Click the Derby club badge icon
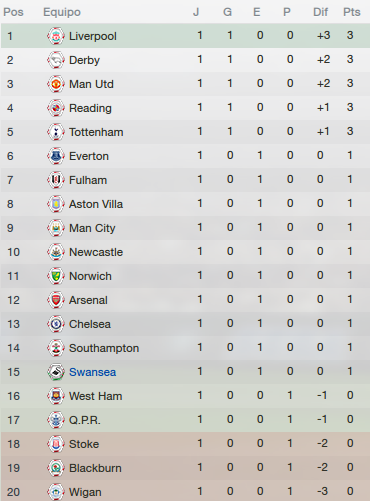The image size is (370, 501). (x=56, y=60)
